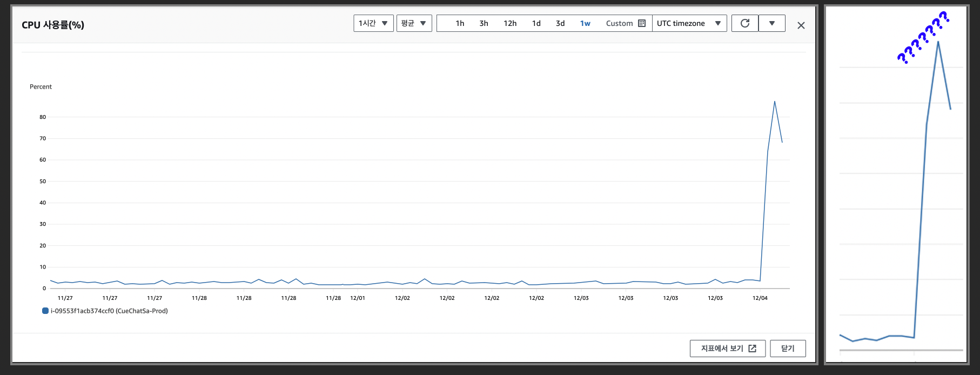This screenshot has width=980, height=375.
Task: Open the 평균 statistic dropdown
Action: (x=414, y=23)
